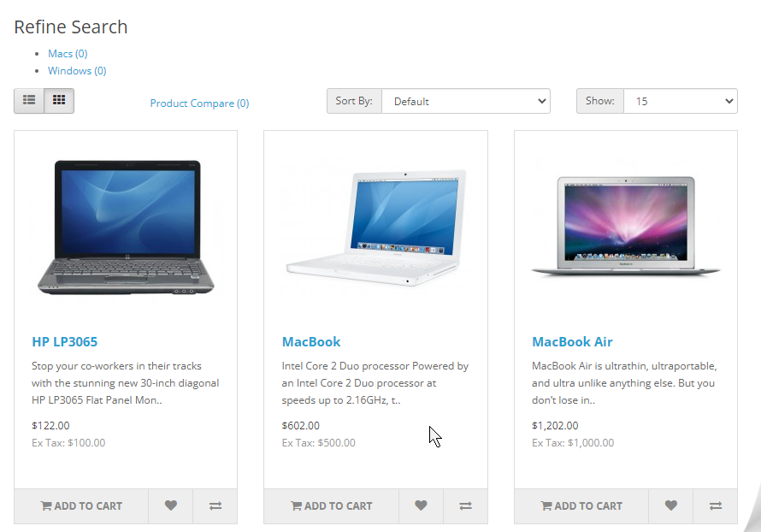Open the Show items count dropdown
This screenshot has width=761, height=532.
[x=681, y=101]
